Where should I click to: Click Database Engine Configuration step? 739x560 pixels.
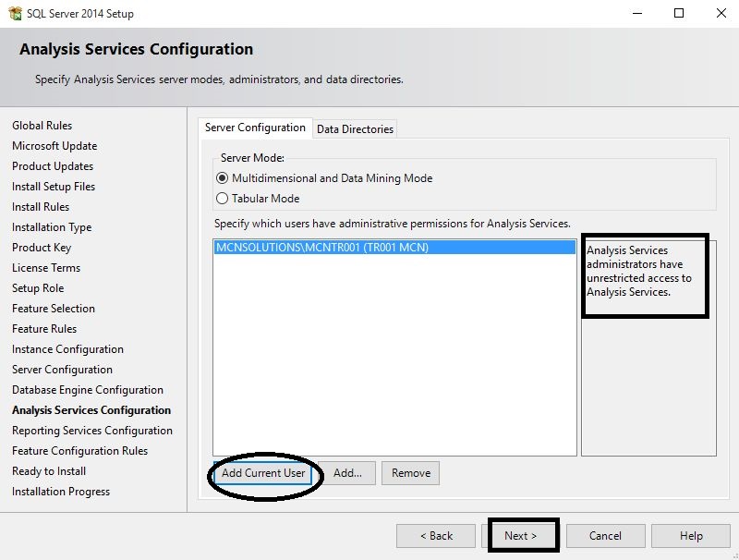click(x=88, y=390)
